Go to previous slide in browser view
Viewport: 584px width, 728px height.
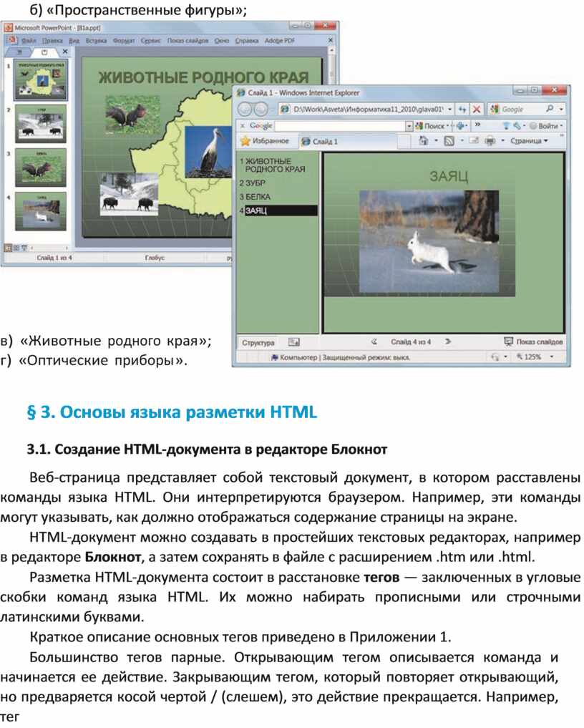point(374,341)
